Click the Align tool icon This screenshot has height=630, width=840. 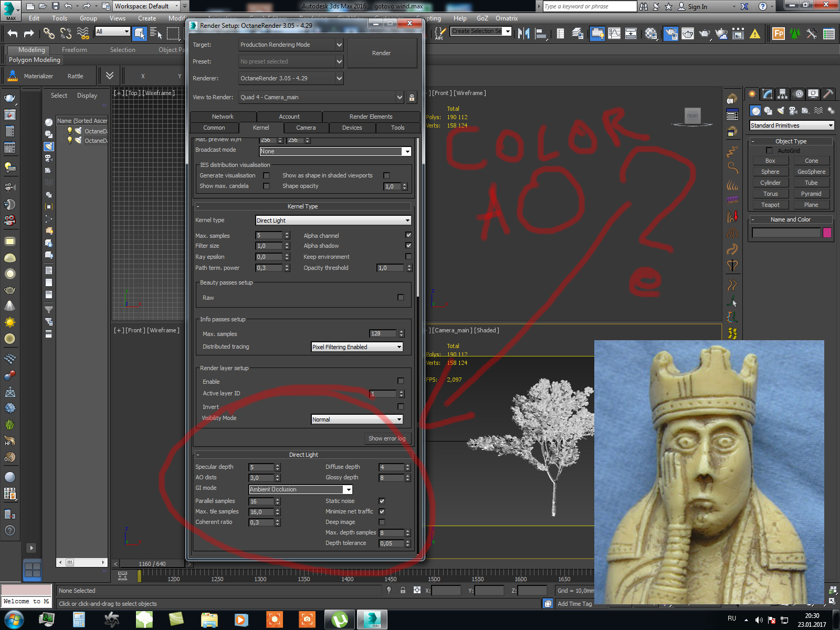coord(540,34)
